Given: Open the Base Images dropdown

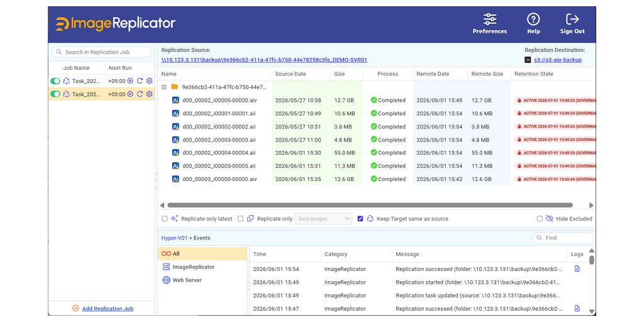Looking at the screenshot, I should coord(324,219).
